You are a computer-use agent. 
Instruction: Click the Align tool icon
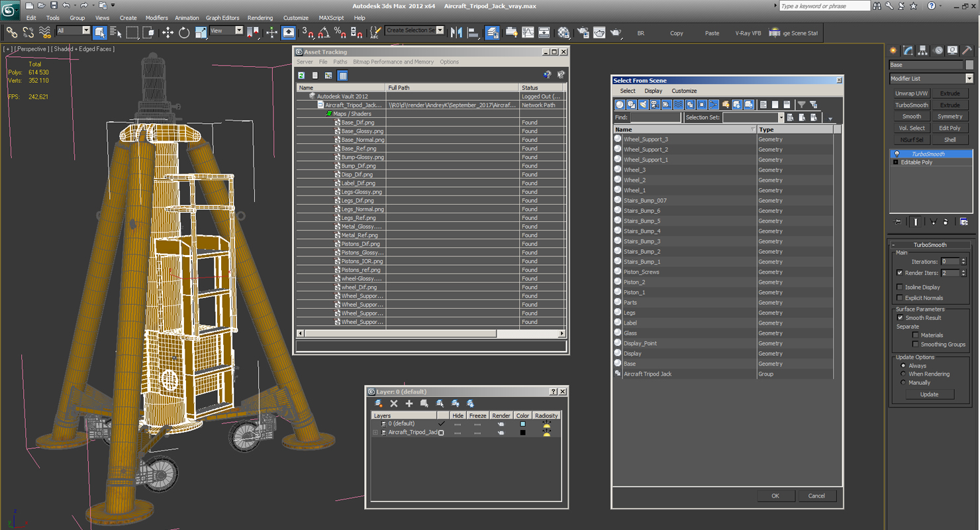click(x=473, y=32)
